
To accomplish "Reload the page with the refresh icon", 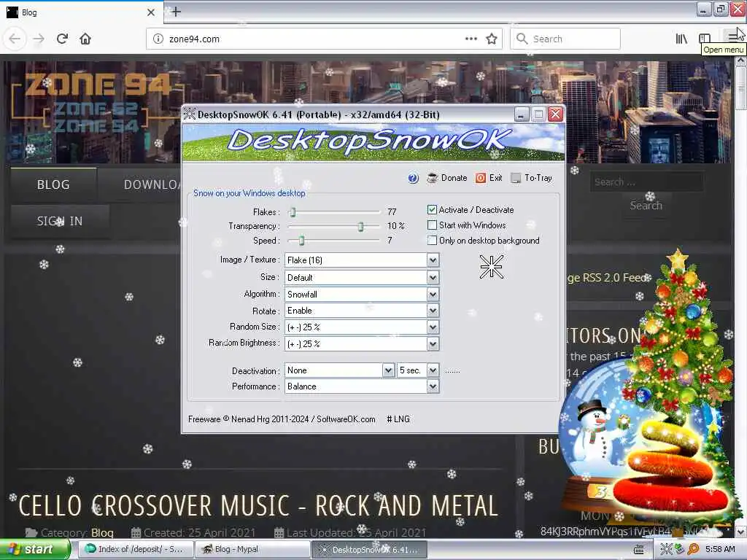I will 62,39.
